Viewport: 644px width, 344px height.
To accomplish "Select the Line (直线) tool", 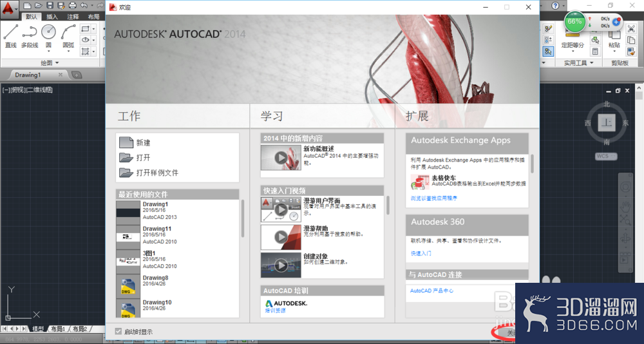I will tap(11, 36).
